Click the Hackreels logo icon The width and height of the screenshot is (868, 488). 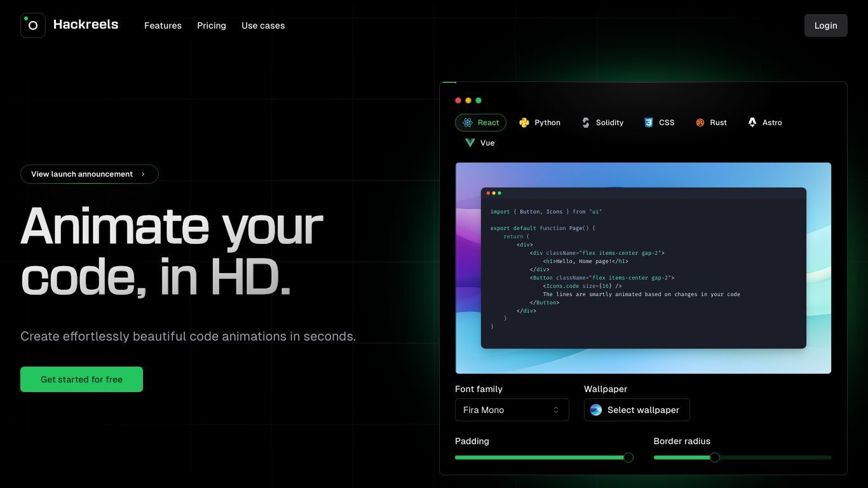click(33, 25)
